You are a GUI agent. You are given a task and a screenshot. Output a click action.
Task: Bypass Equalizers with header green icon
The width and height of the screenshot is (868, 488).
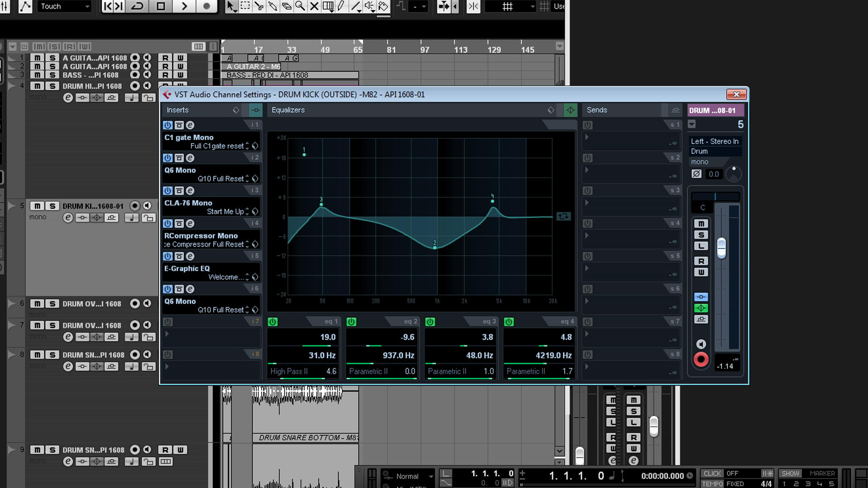coord(571,110)
